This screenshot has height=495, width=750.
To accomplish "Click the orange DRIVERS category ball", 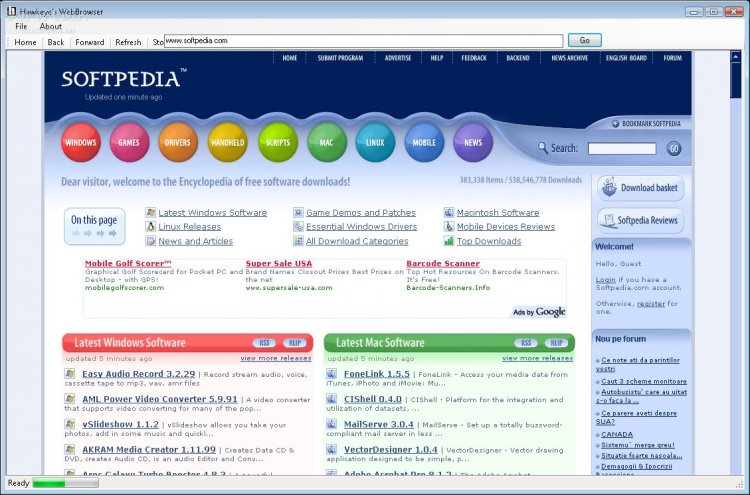I will point(178,142).
